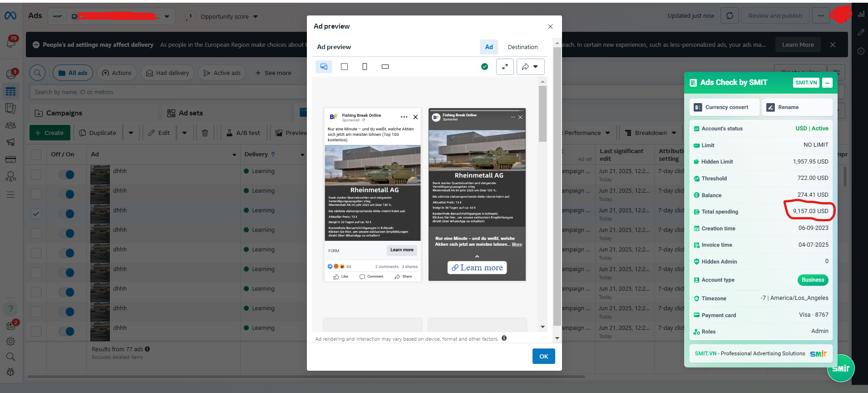The width and height of the screenshot is (868, 393).
Task: Click the green Create button
Action: pos(50,133)
